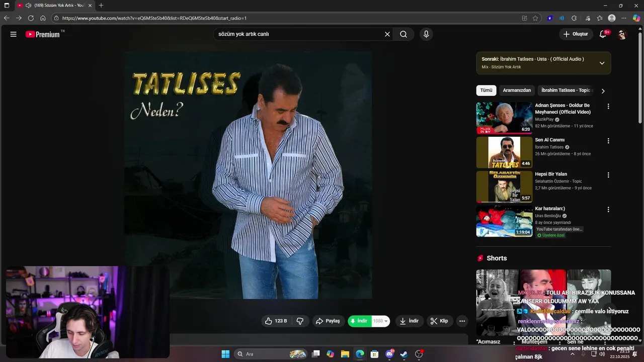Dislike the video
The width and height of the screenshot is (644, 362).
[x=300, y=321]
